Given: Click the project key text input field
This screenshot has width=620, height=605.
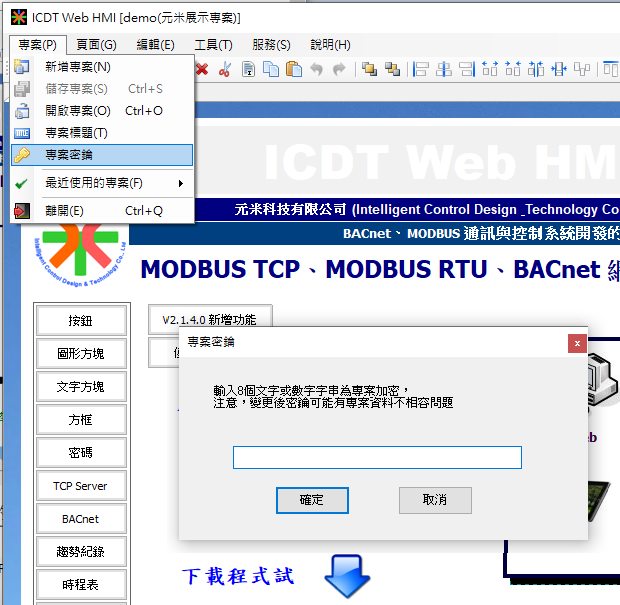Looking at the screenshot, I should [377, 458].
